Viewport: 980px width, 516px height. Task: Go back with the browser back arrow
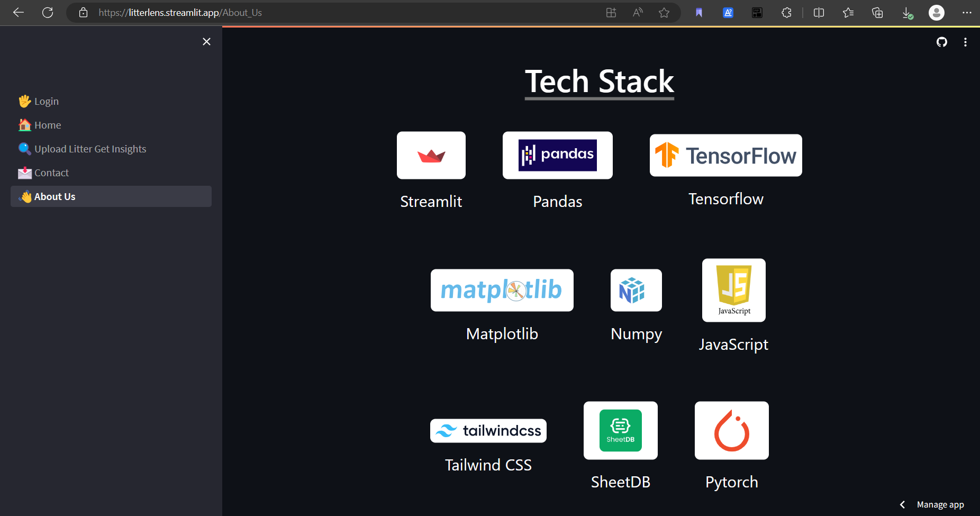coord(19,12)
